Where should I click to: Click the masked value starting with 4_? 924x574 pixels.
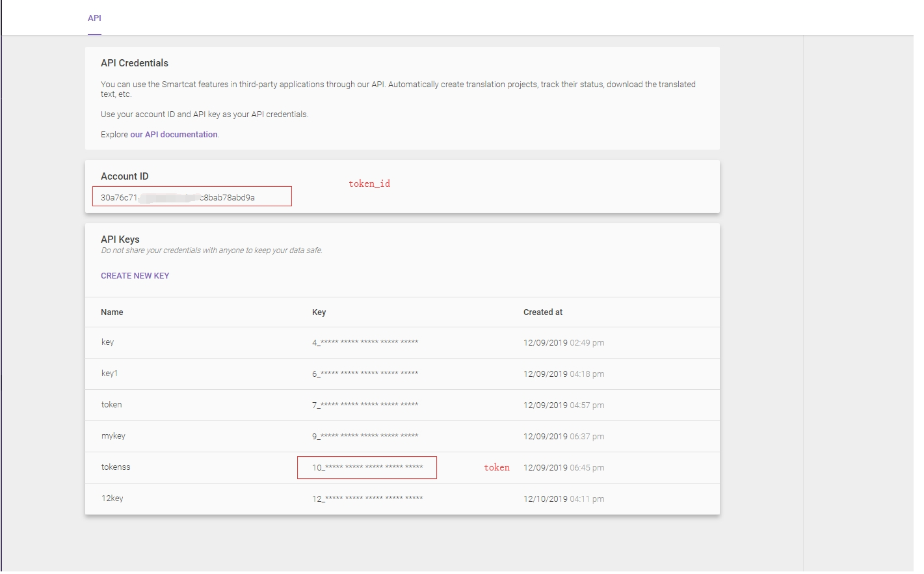365,342
